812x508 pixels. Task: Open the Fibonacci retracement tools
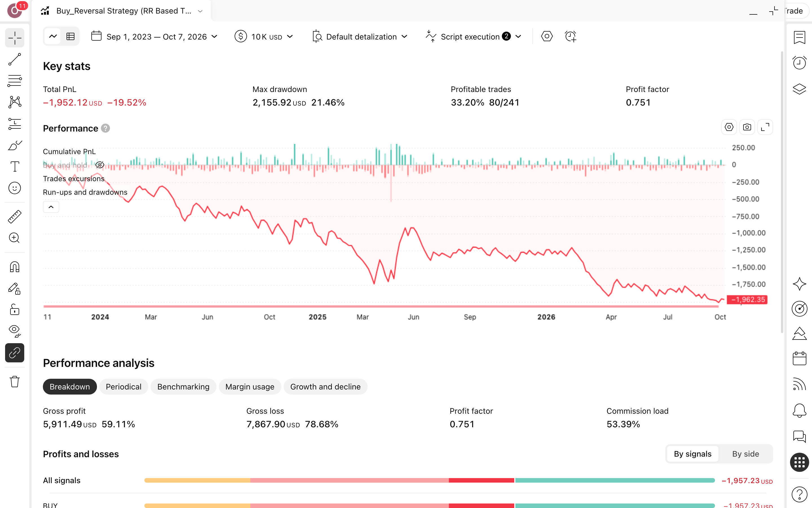(x=15, y=81)
